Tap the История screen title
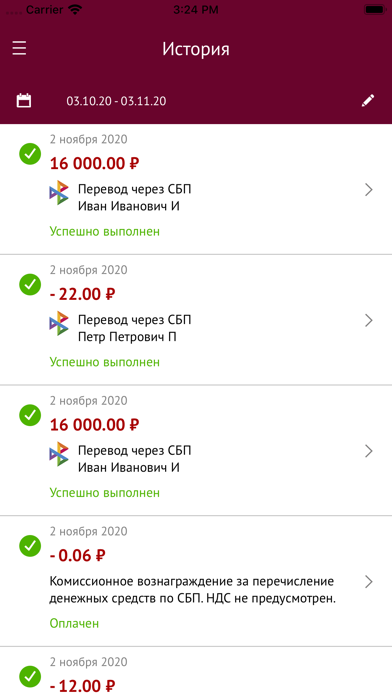This screenshot has width=392, height=696. 196,49
